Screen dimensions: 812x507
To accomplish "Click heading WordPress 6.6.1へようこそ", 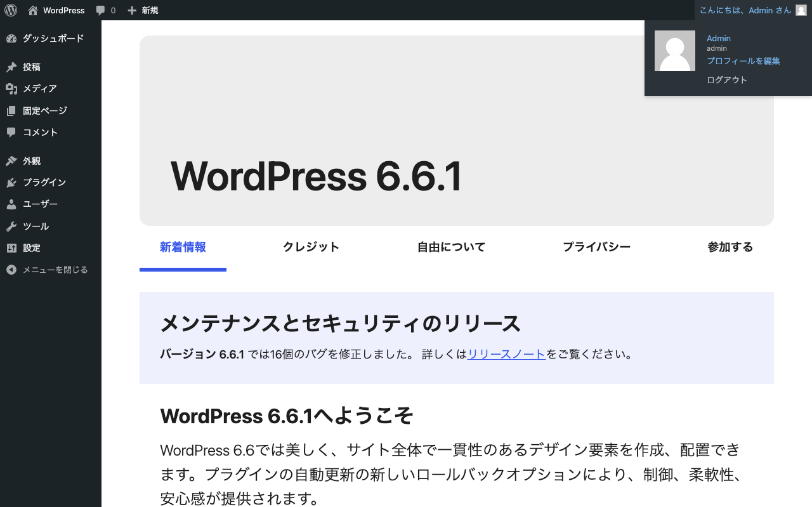I will tap(287, 416).
